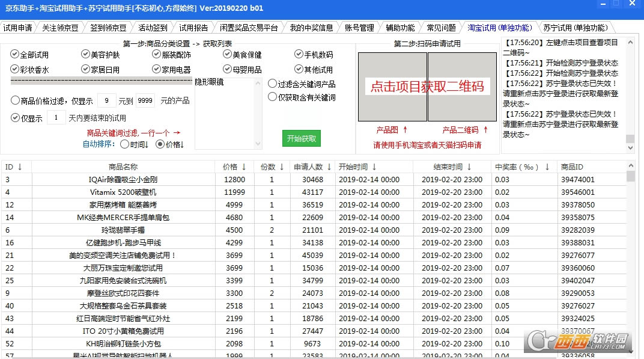
Task: Click keyword box scroll down arrow
Action: point(258,144)
